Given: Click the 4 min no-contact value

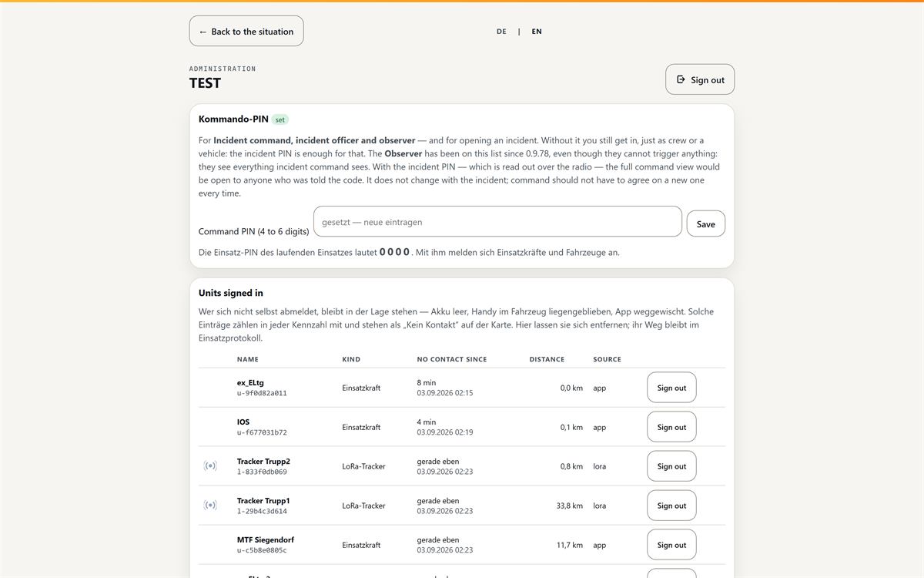Looking at the screenshot, I should click(427, 422).
